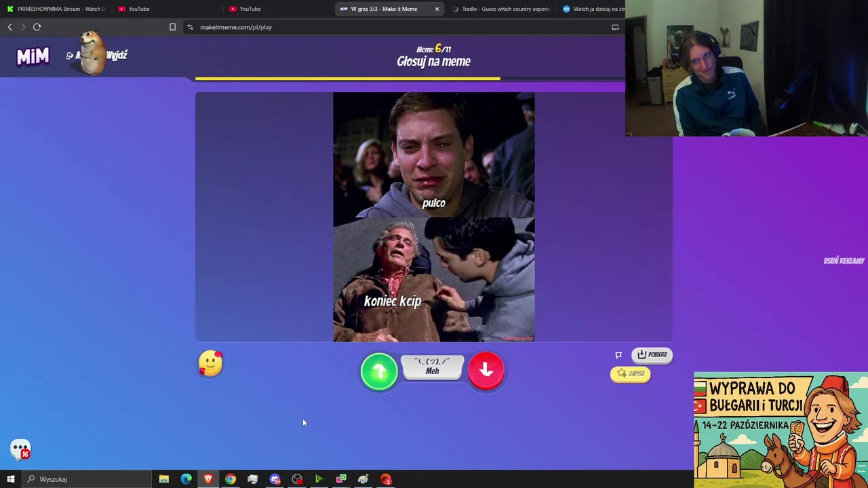This screenshot has height=488, width=868.
Task: Click the Spider-Man meme image
Action: coord(433,217)
